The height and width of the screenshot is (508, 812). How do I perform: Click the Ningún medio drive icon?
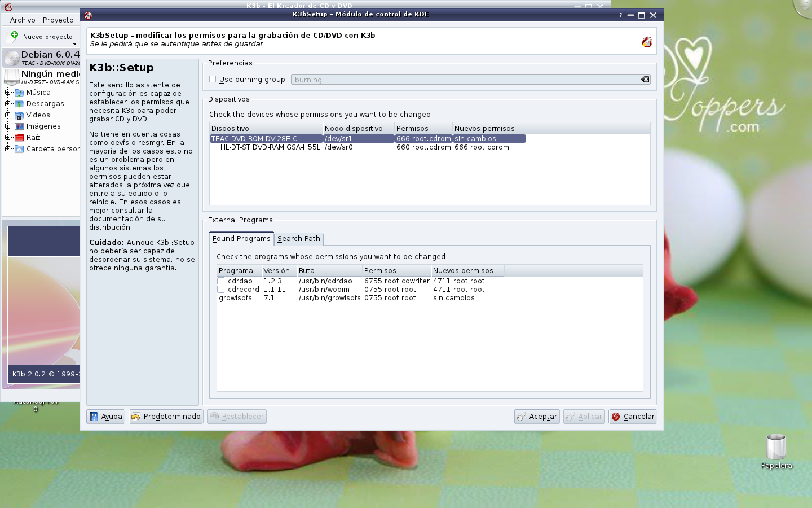pyautogui.click(x=12, y=77)
